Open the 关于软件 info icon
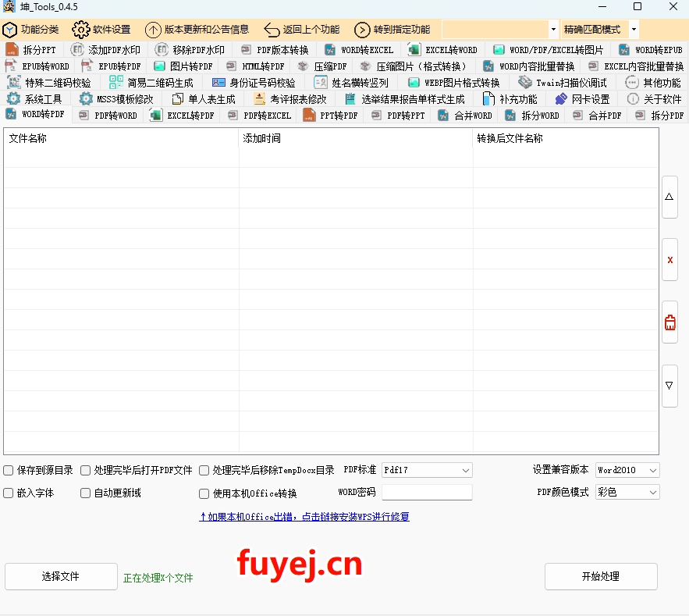The width and height of the screenshot is (689, 616). point(633,98)
